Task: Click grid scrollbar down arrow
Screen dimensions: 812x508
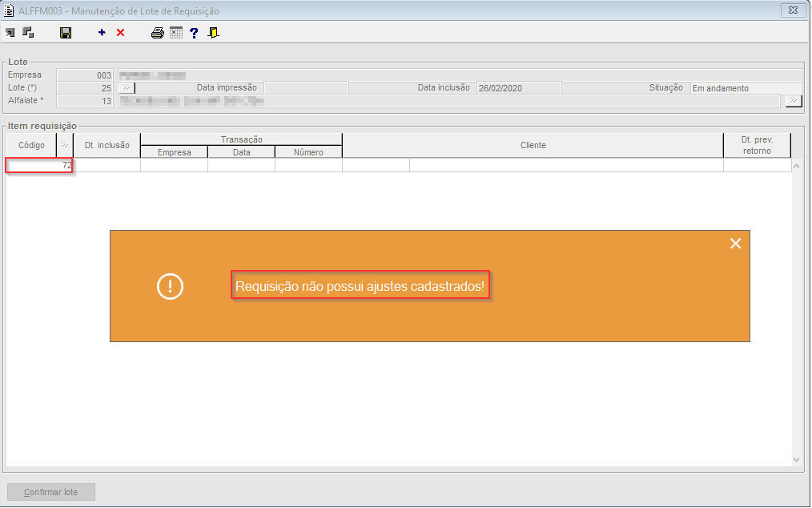Action: (x=797, y=460)
